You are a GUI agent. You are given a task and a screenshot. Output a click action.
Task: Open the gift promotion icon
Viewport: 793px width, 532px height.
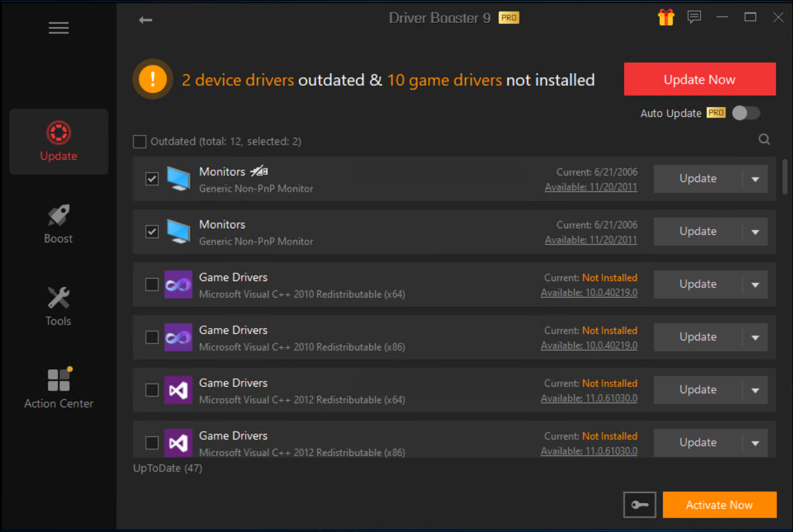[666, 17]
